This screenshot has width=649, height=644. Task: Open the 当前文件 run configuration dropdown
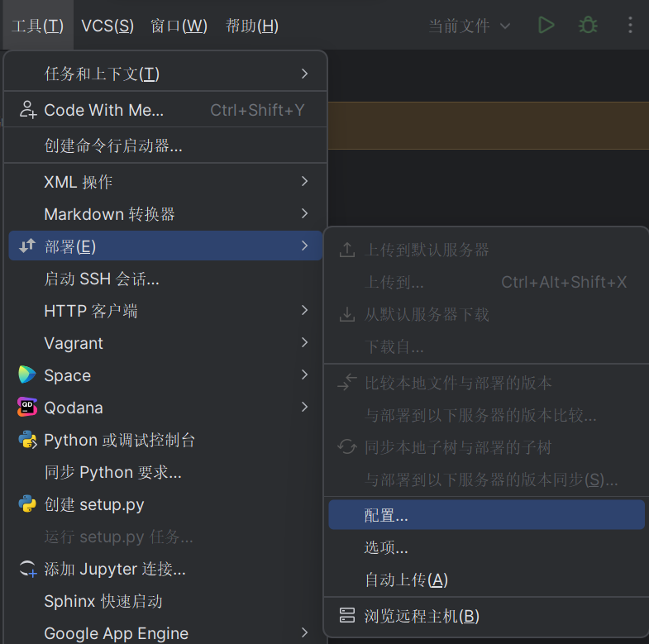pos(470,26)
